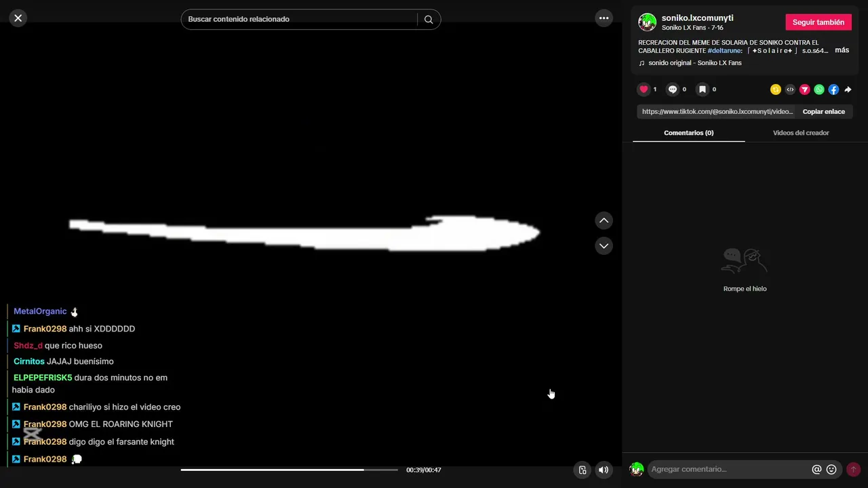Click the soniko.lxcomunyti profile avatar
This screenshot has height=488, width=868.
pos(647,22)
